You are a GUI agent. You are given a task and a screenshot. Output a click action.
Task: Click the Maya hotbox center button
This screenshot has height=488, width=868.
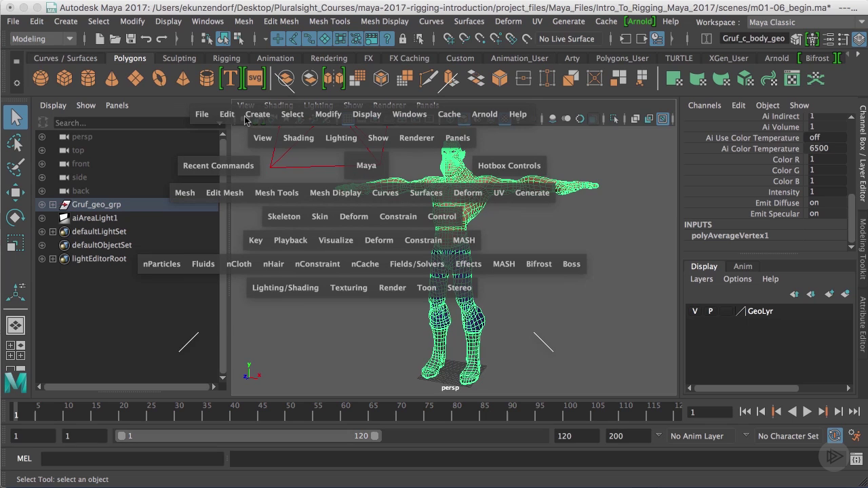(366, 165)
